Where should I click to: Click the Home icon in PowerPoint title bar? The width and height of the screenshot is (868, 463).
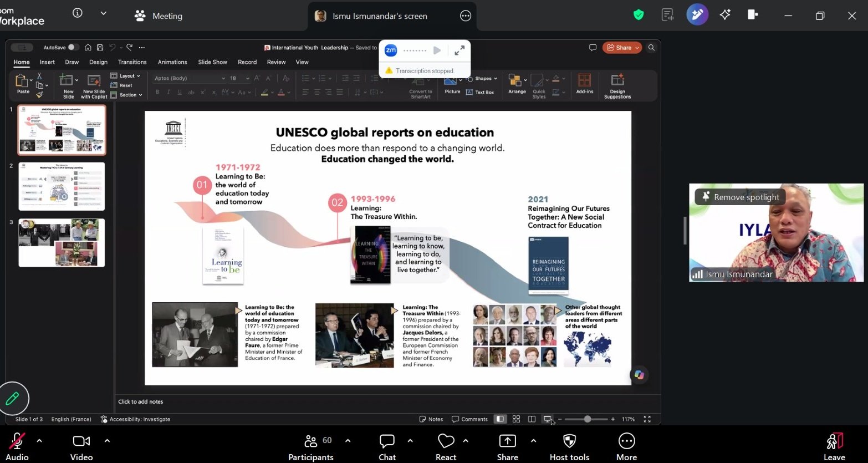(x=89, y=48)
